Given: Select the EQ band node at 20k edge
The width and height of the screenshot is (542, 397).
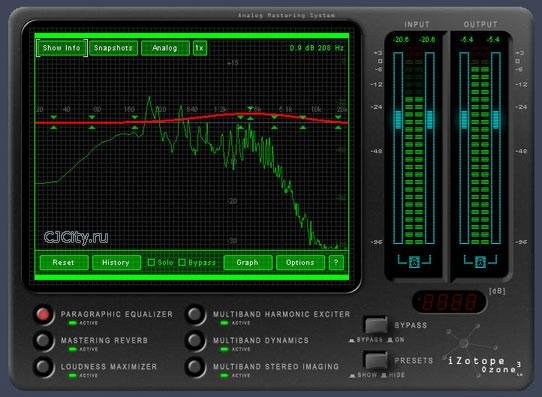Looking at the screenshot, I should click(x=338, y=122).
